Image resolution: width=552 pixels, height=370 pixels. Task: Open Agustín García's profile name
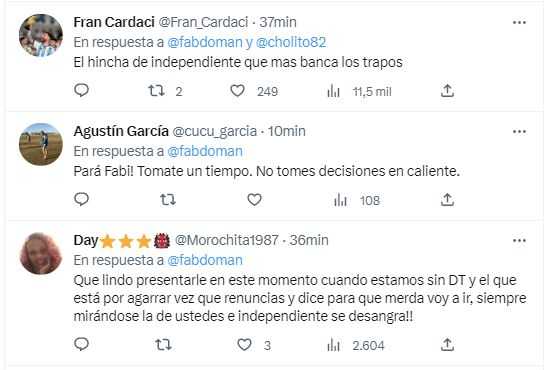[121, 131]
